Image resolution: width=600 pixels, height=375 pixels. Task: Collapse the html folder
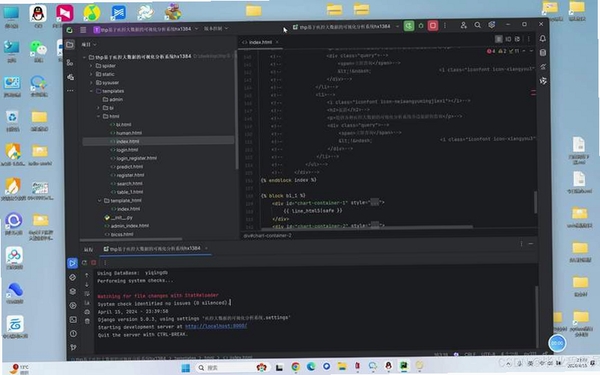[98, 116]
